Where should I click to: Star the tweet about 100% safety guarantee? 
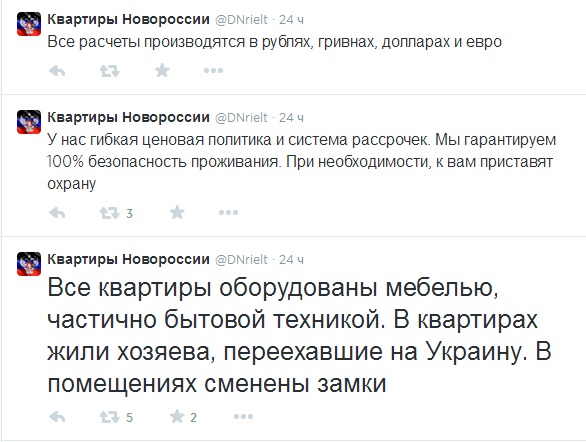tap(177, 213)
